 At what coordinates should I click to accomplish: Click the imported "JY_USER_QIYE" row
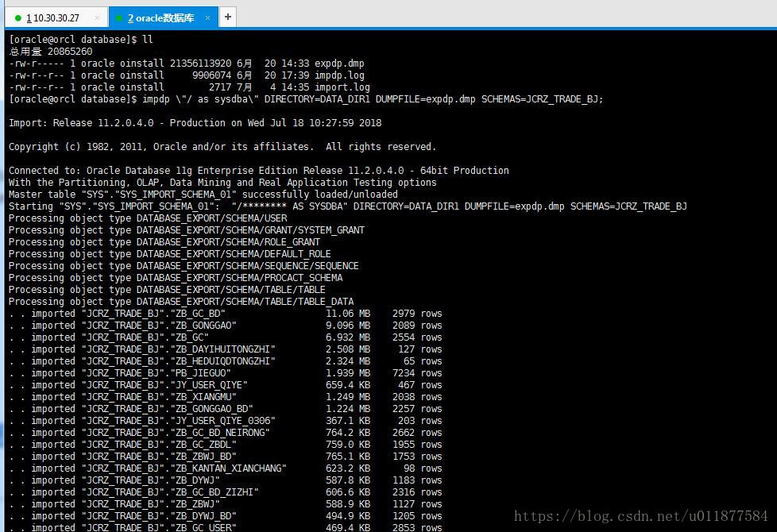click(226, 384)
